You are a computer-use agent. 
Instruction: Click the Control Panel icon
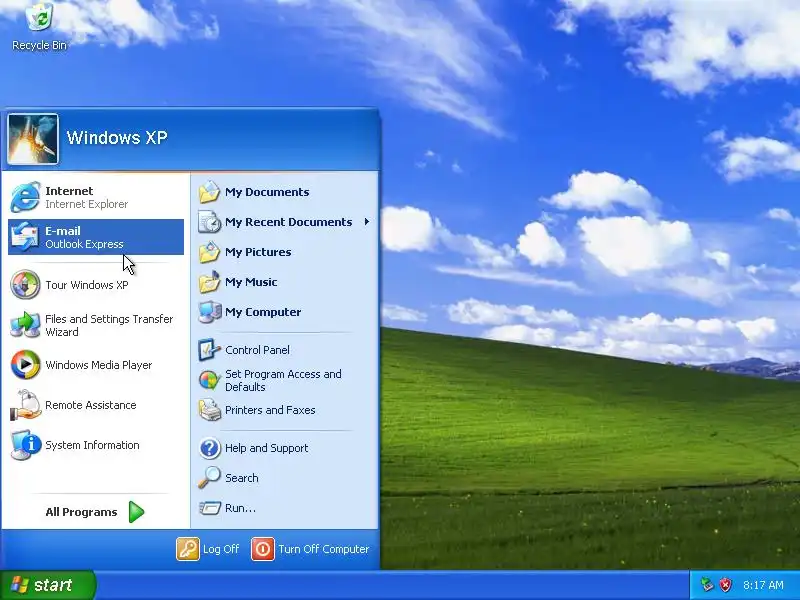209,350
